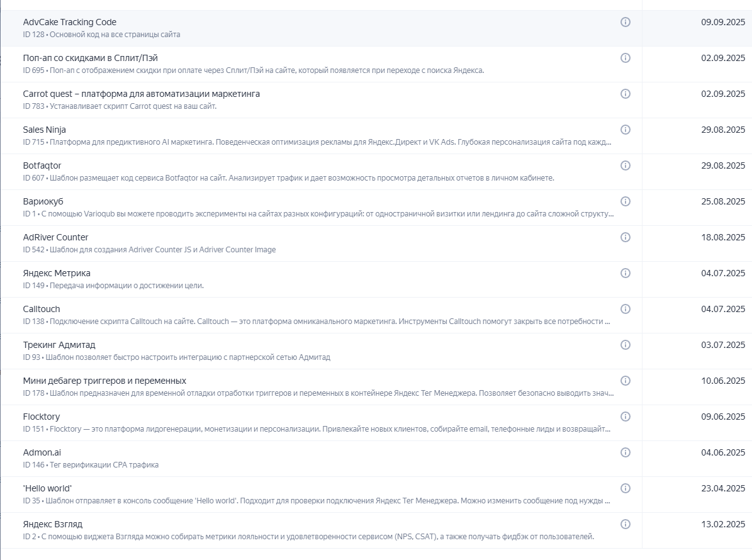Show info icon for 'Hello world' template
This screenshot has width=752, height=560.
(x=626, y=488)
